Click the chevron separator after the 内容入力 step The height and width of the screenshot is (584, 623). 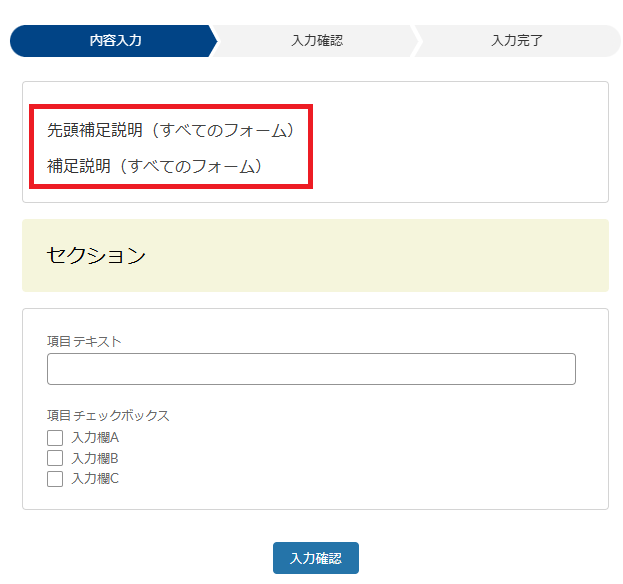point(214,41)
